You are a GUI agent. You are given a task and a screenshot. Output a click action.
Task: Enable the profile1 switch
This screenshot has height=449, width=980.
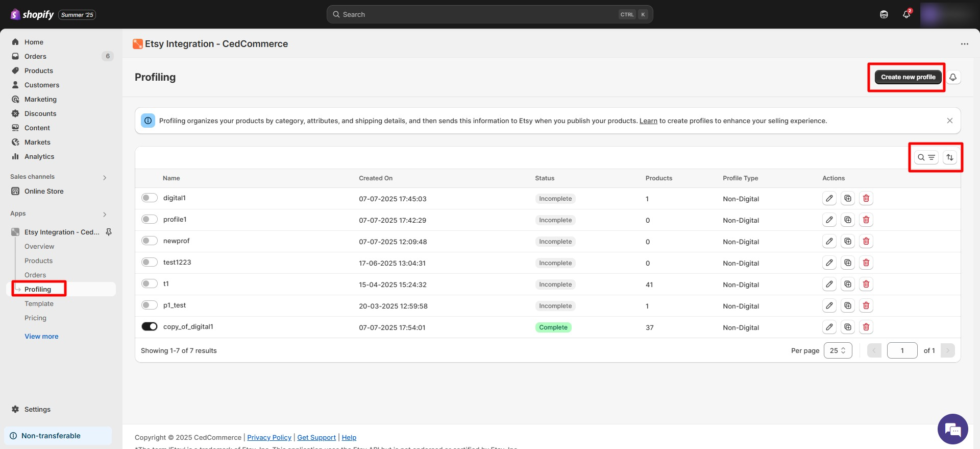[150, 219]
